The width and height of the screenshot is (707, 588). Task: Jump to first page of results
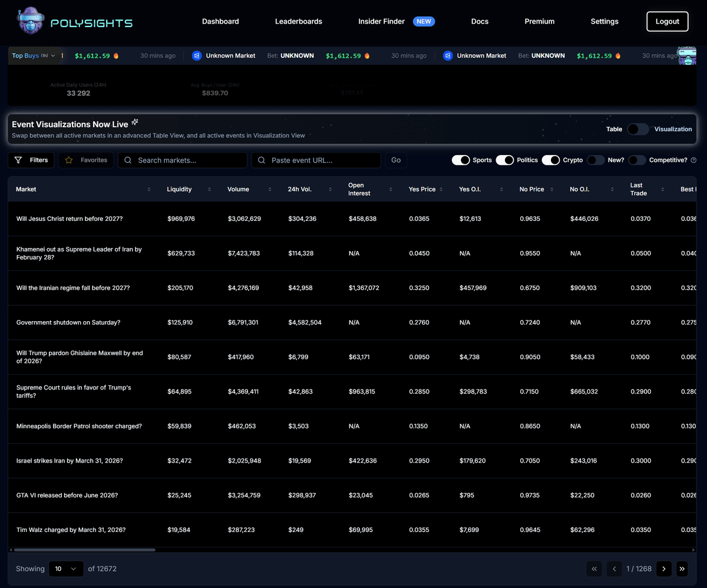[x=594, y=569]
